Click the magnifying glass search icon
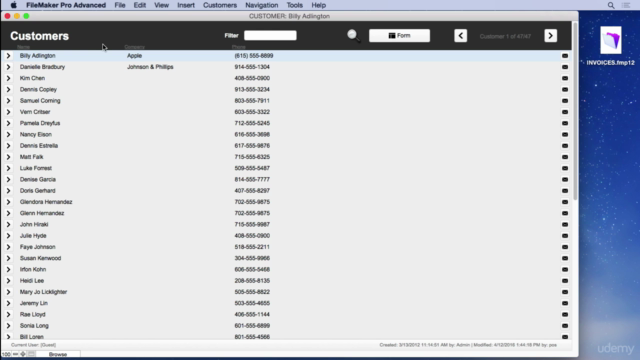Viewport: 640px width, 360px height. tap(353, 36)
